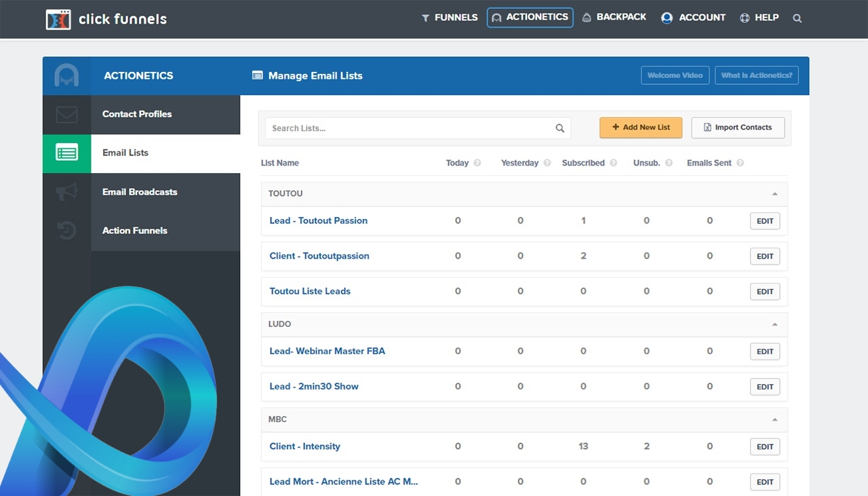Open the search magnifier in top navigation

(797, 18)
